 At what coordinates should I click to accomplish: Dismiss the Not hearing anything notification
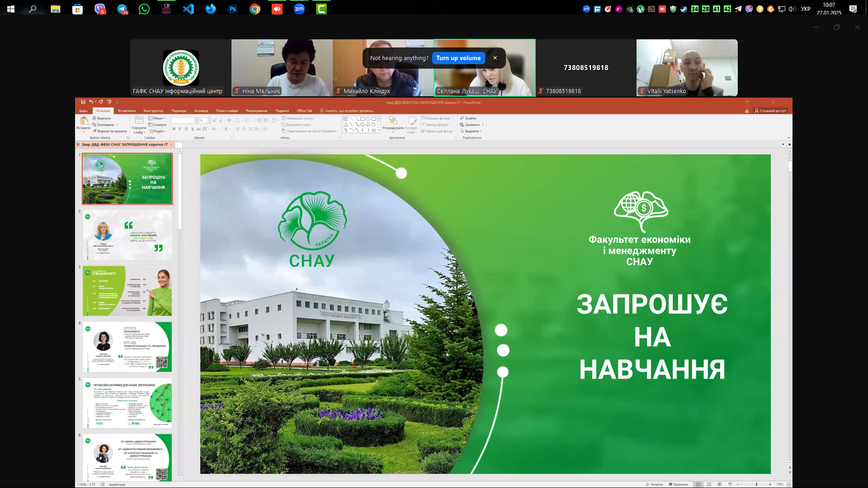[495, 58]
